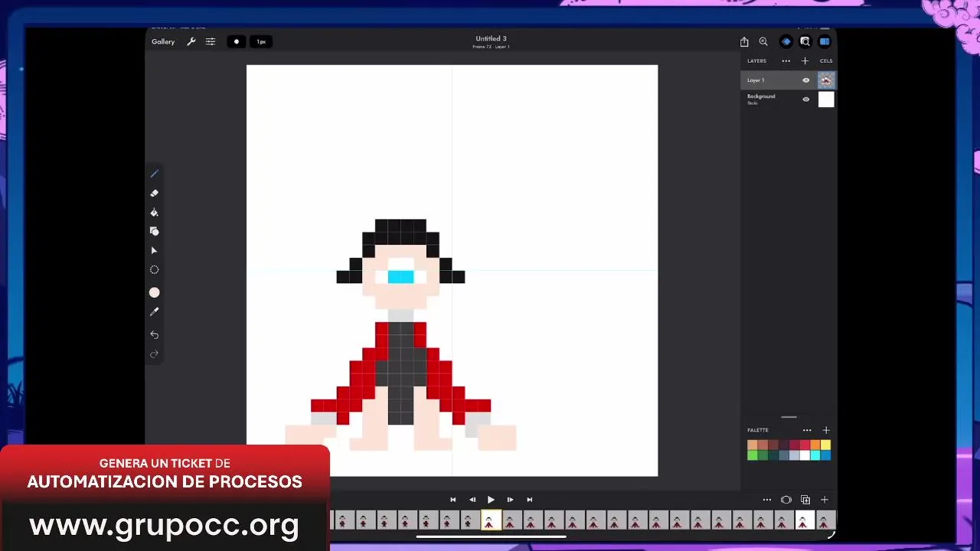Add a new frame to timeline
Viewport: 980px width, 551px height.
click(x=825, y=500)
